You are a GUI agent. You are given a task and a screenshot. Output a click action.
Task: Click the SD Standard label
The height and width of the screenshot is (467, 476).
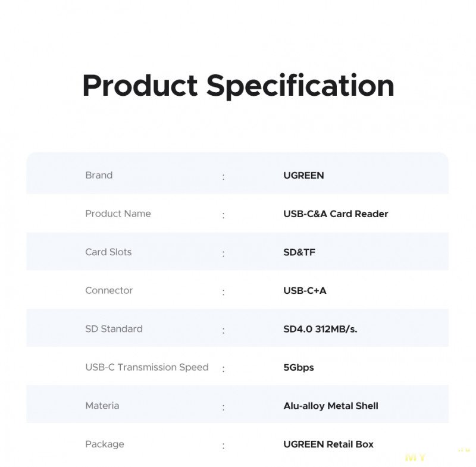(114, 329)
